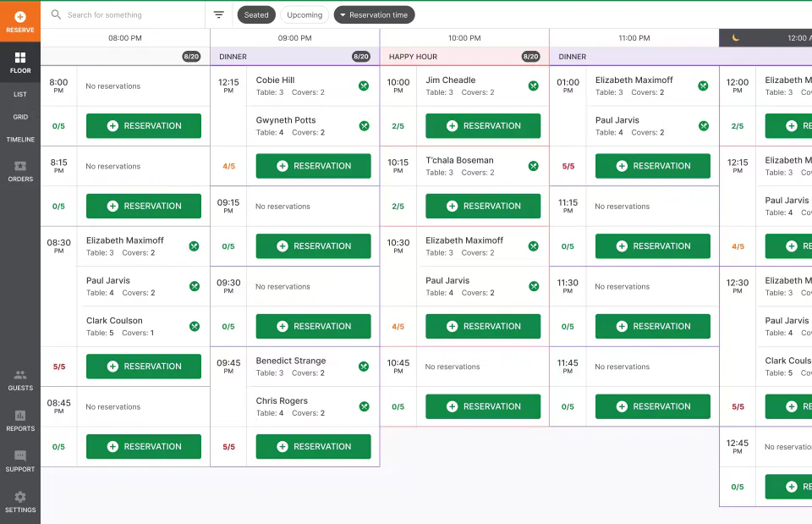Open Jim Cheadle reservation entry
This screenshot has height=524, width=812.
(483, 86)
